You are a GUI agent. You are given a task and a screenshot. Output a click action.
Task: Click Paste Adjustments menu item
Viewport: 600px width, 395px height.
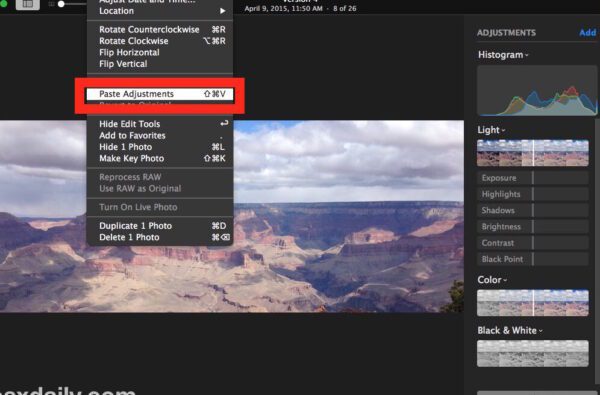pyautogui.click(x=160, y=94)
